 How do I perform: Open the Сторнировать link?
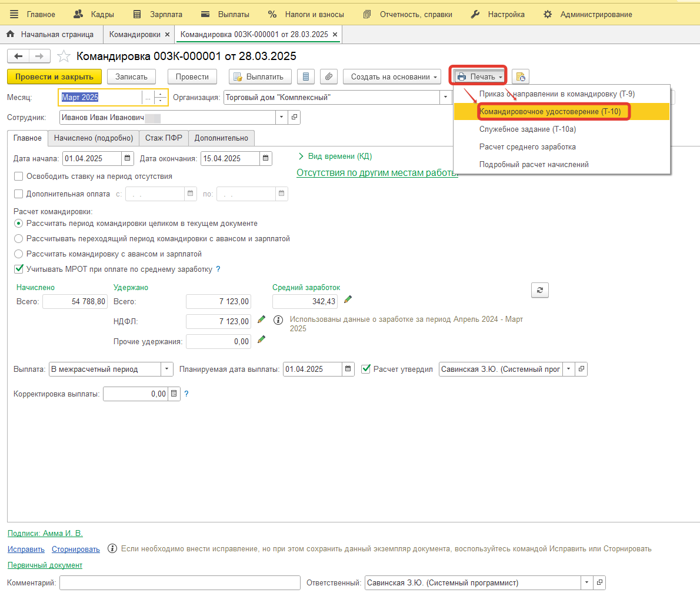coord(76,550)
